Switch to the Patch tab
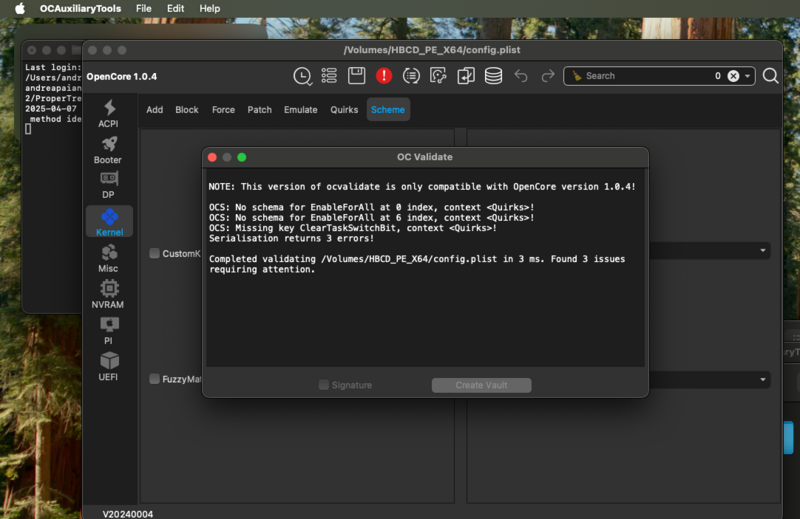Screen dimensions: 800x519 [x=260, y=110]
